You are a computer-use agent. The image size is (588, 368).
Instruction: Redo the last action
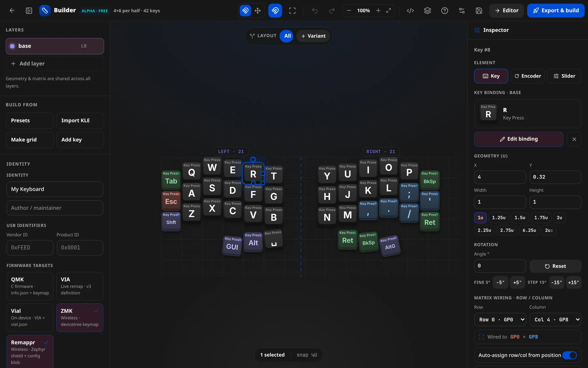click(332, 10)
